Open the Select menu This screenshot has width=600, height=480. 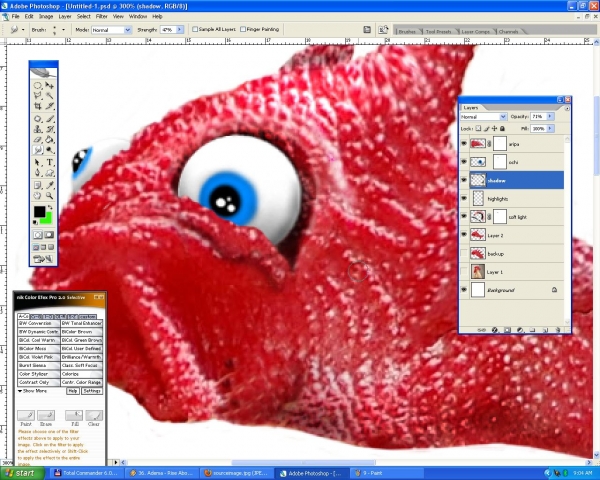click(x=83, y=16)
